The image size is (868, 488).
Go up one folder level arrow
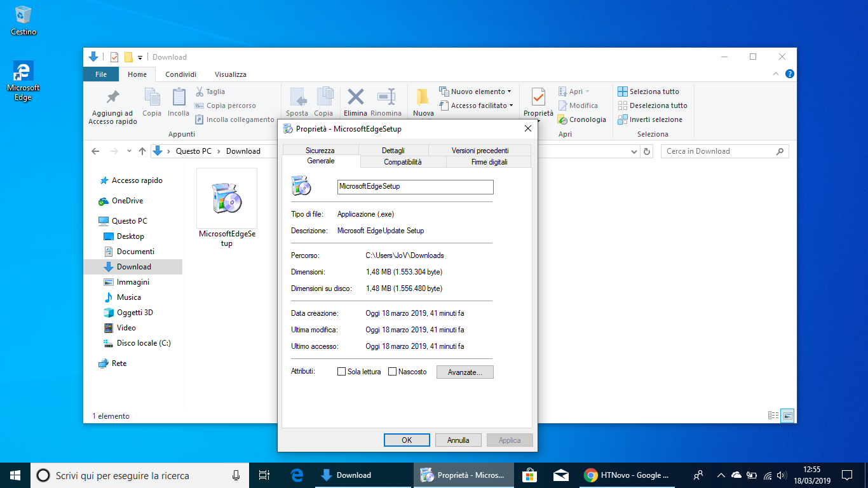point(142,151)
